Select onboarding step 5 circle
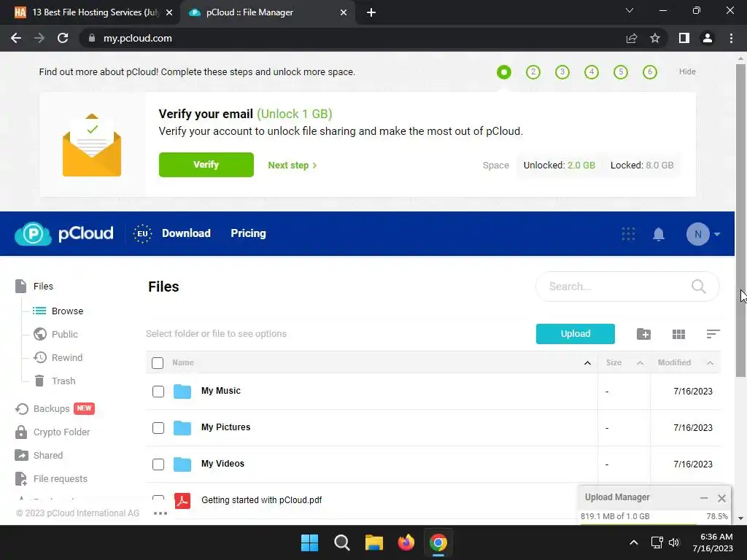This screenshot has height=560, width=747. click(x=620, y=72)
